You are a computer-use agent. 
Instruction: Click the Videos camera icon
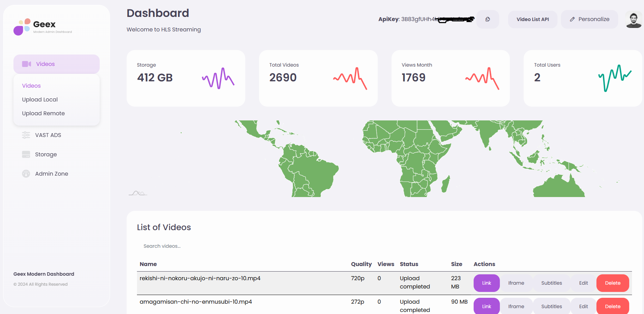[27, 64]
